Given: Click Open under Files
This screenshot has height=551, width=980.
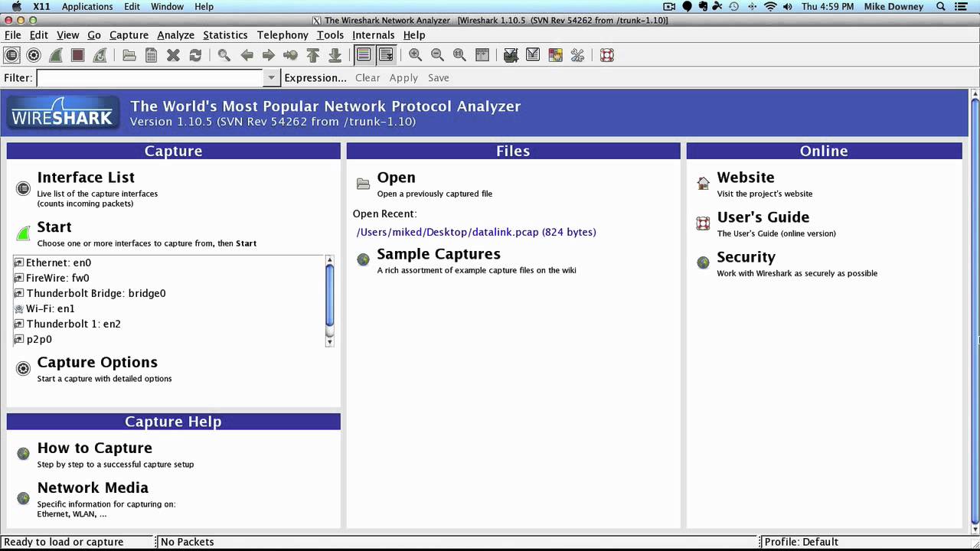Looking at the screenshot, I should click(x=396, y=178).
